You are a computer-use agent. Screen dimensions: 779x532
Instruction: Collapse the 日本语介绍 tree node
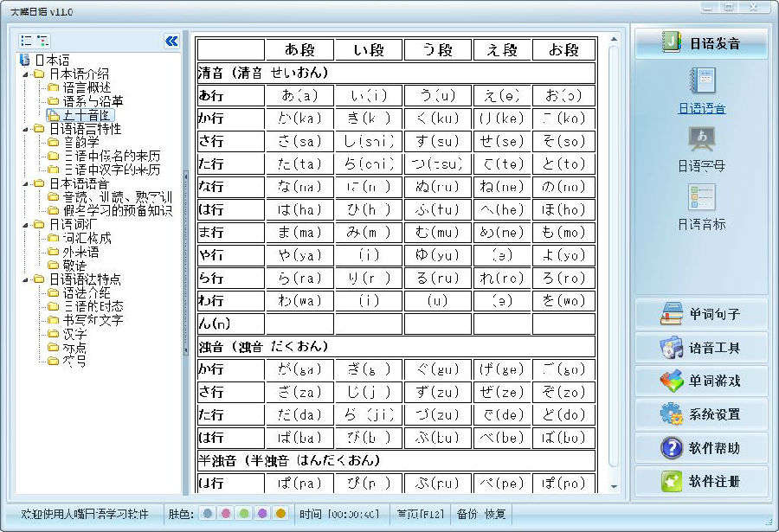click(x=25, y=74)
